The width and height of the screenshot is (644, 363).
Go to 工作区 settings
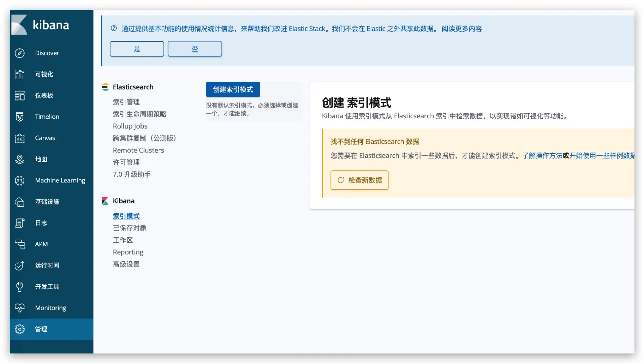click(123, 240)
